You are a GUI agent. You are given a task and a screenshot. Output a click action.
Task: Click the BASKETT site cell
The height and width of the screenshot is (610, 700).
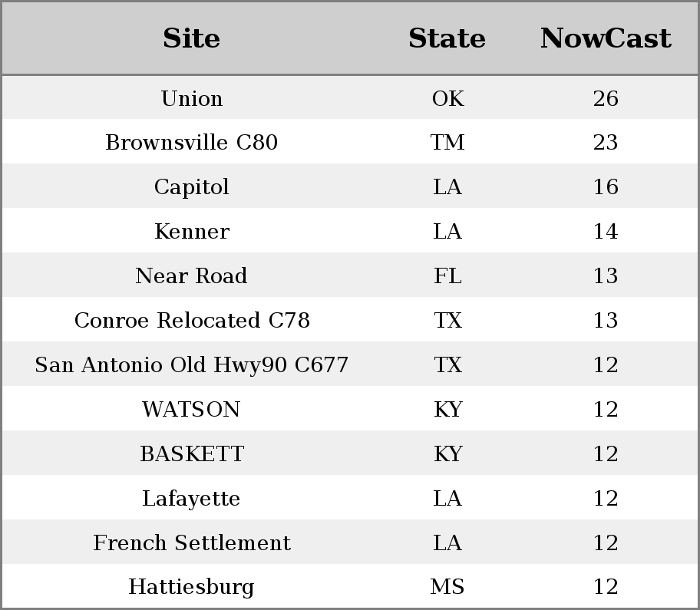pyautogui.click(x=192, y=453)
